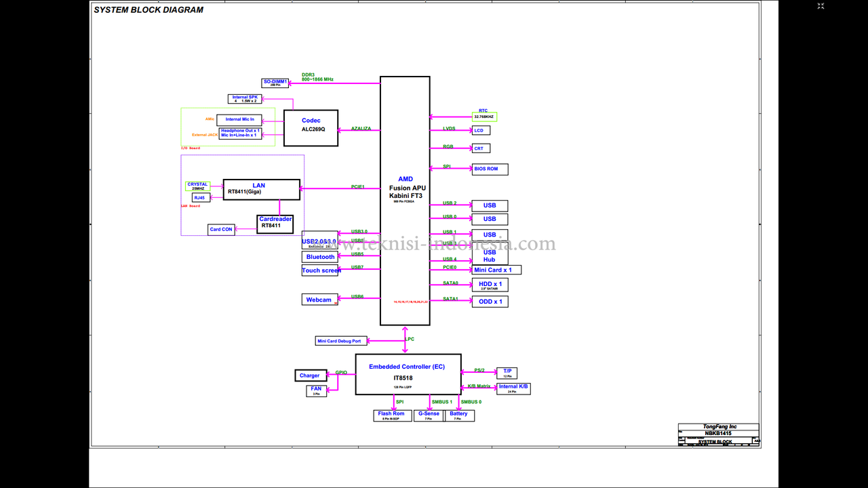Click the USB6 bus label
Viewport: 868px width, 488px height.
(x=357, y=297)
